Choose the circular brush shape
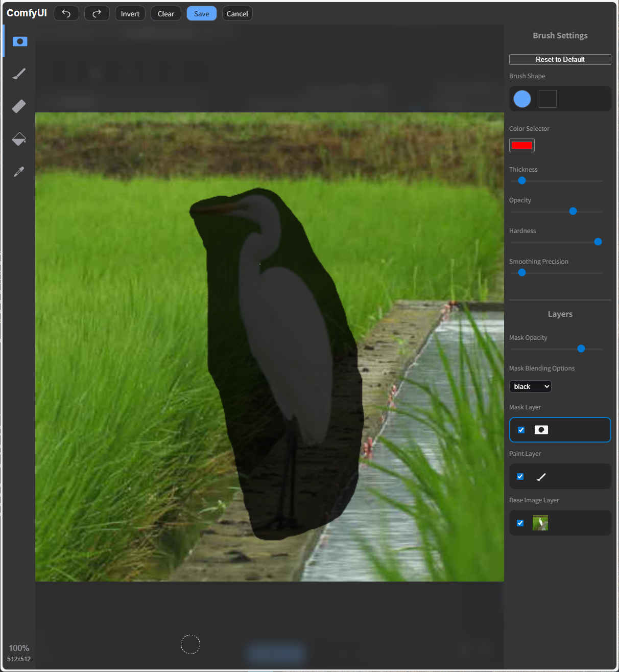The height and width of the screenshot is (672, 619). (522, 99)
